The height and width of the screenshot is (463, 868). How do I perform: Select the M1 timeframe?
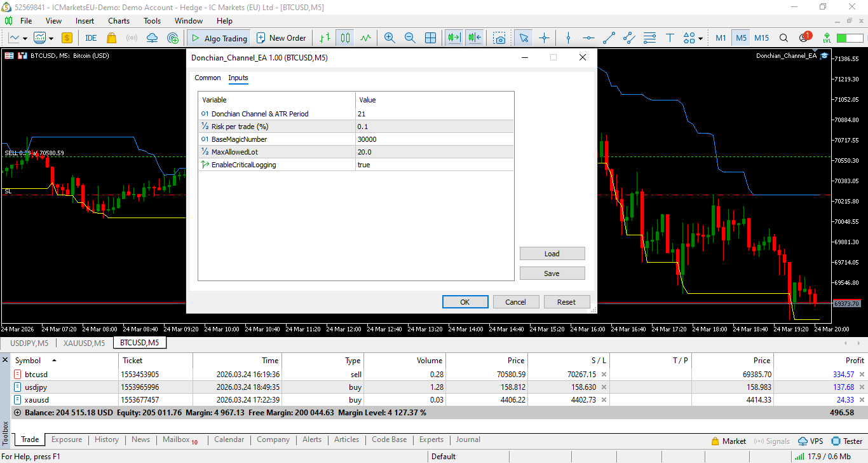721,38
